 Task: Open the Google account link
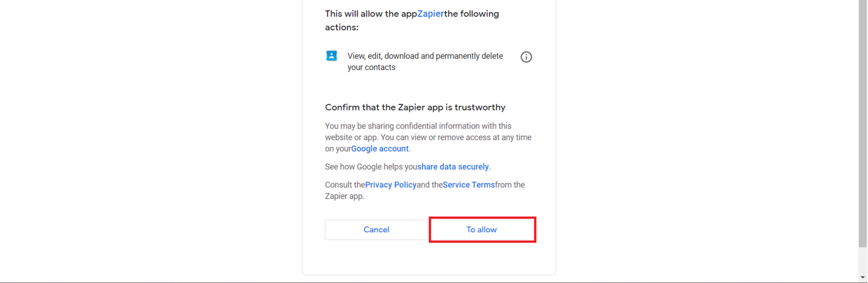pos(380,149)
